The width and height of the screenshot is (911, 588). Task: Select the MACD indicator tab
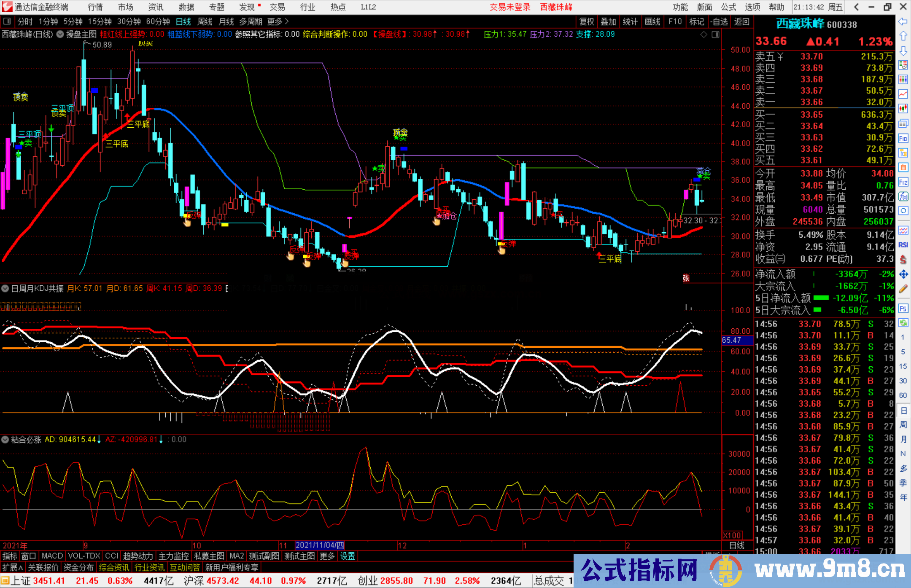[x=52, y=556]
